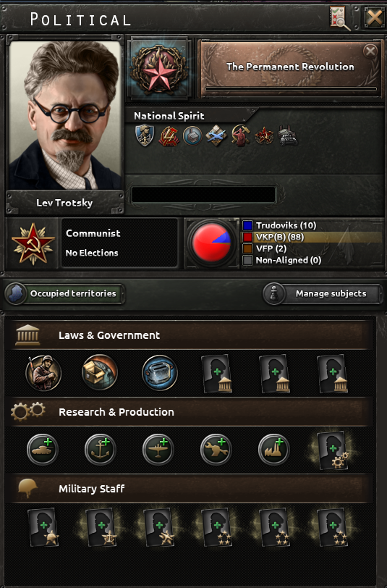The width and height of the screenshot is (387, 588).
Task: Select The Permanent Revolution national focus
Action: [290, 68]
